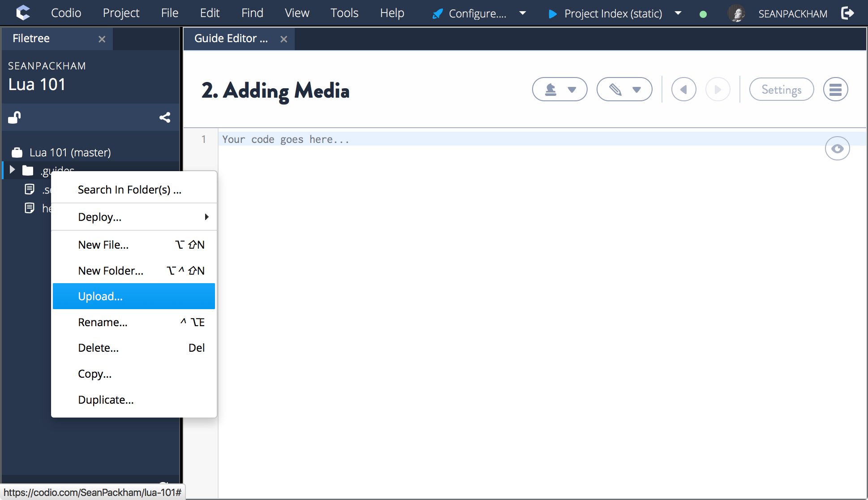Screen dimensions: 868x500
Task: Expand the .guides folder in the filetree
Action: [x=12, y=170]
